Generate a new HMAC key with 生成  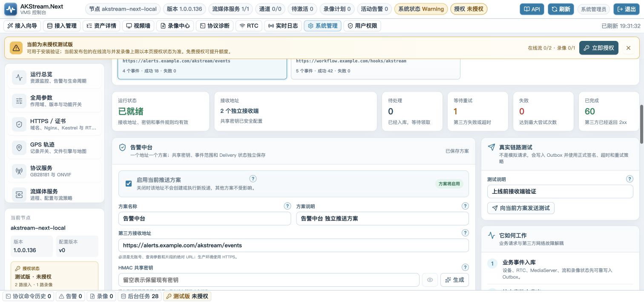tap(454, 280)
